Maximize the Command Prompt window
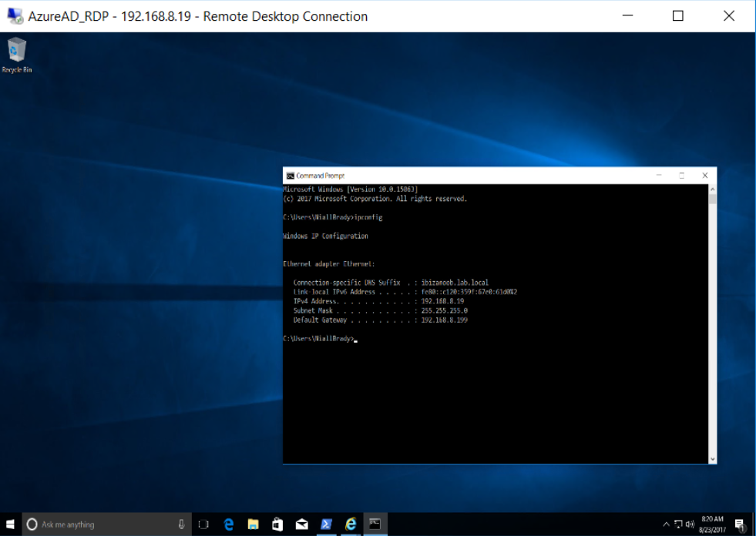 coord(681,176)
